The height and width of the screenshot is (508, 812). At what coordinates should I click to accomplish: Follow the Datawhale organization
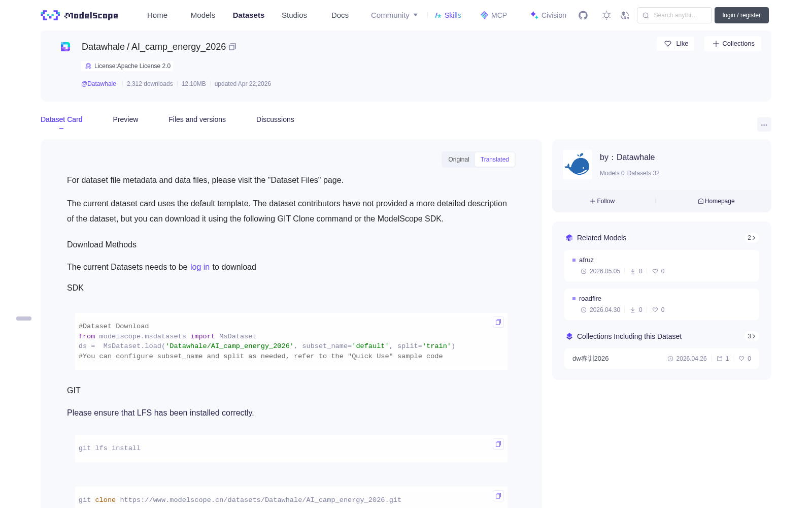[602, 201]
